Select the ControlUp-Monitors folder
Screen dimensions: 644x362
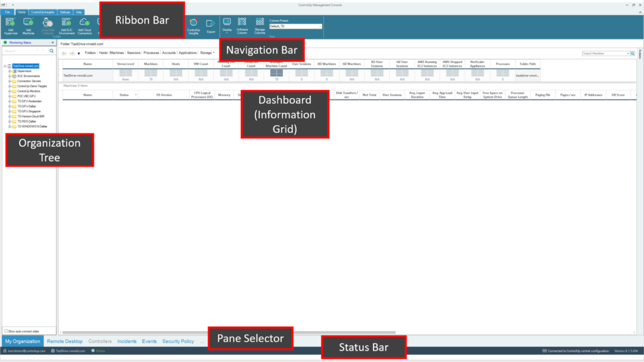pos(29,91)
